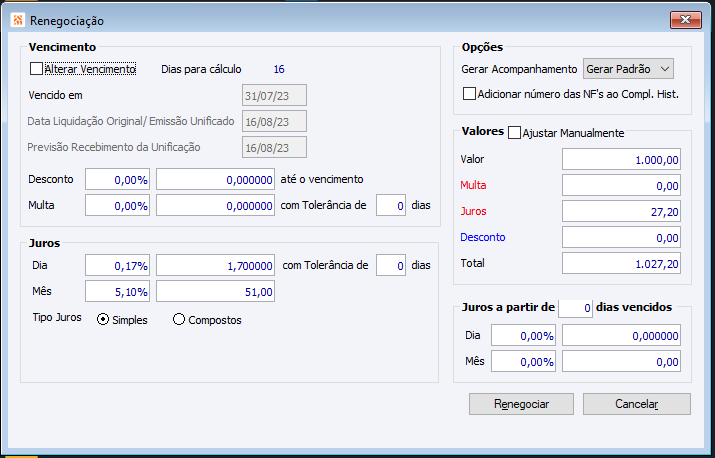Toggle the Ajustar Manualmente checkbox
The image size is (715, 458).
(x=515, y=133)
